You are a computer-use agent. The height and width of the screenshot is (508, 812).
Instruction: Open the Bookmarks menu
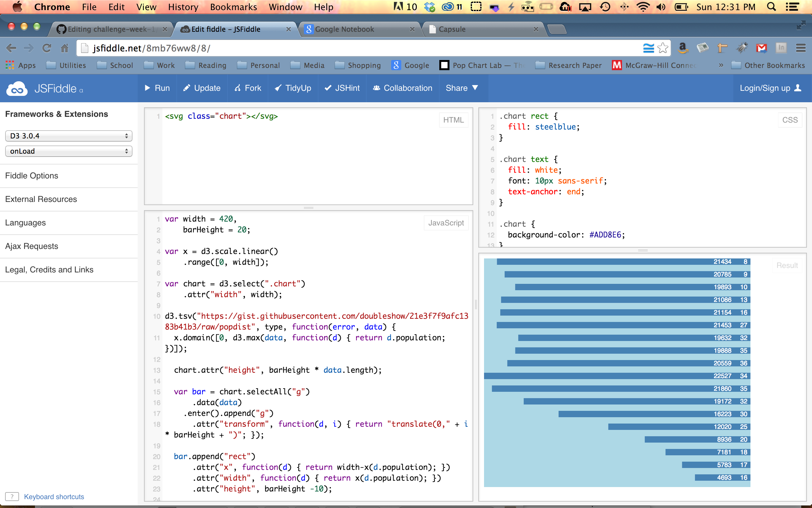pyautogui.click(x=233, y=7)
